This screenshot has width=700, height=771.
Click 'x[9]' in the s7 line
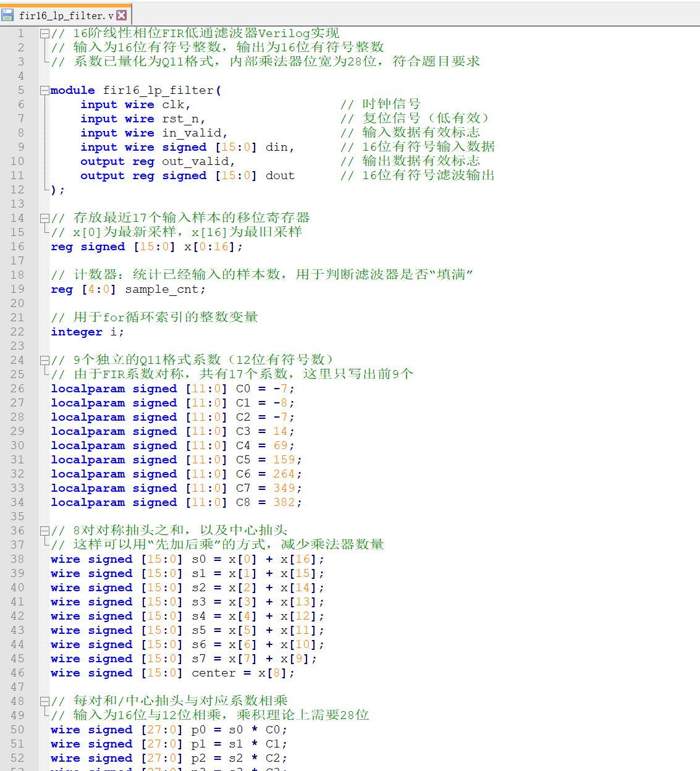coord(295,659)
